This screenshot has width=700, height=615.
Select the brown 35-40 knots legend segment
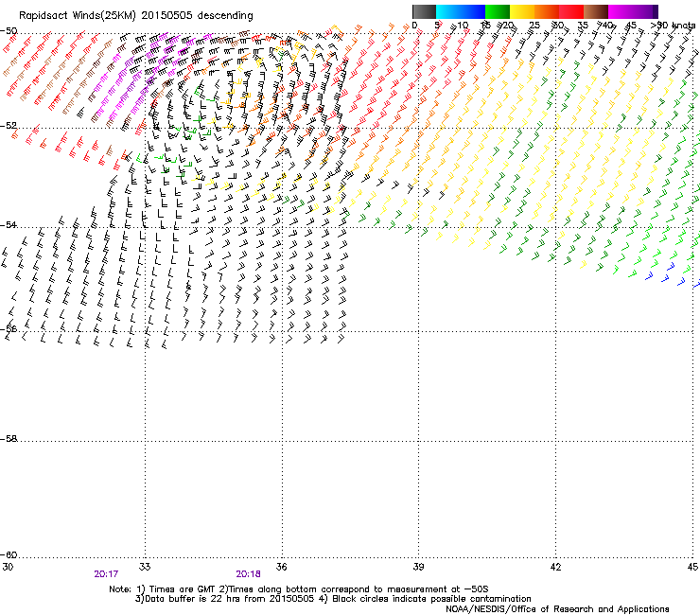(596, 11)
